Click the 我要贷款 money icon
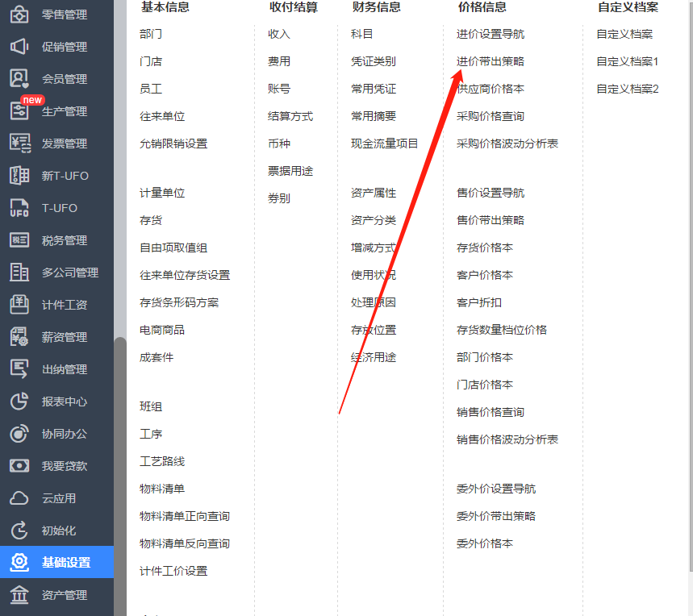Viewport: 693px width, 616px height. (x=19, y=466)
